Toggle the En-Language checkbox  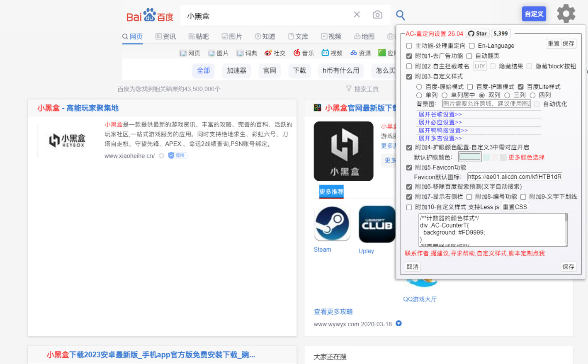pos(472,46)
